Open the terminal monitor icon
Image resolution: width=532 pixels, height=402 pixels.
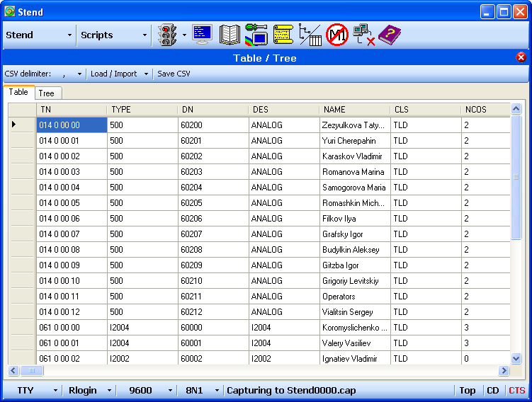click(202, 35)
